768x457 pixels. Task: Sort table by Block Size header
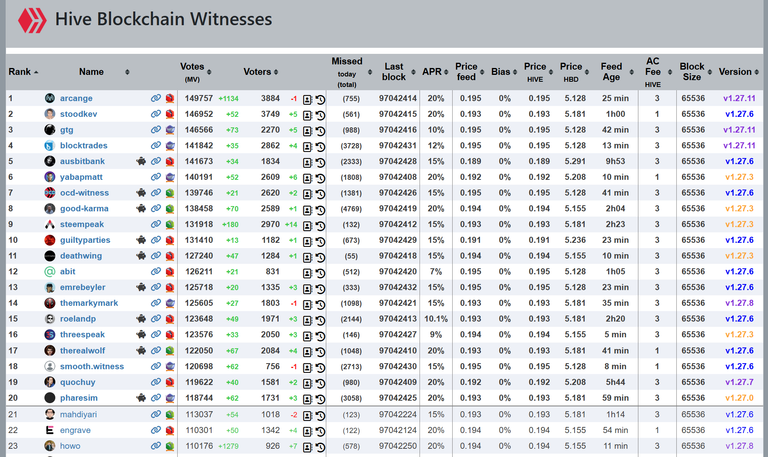point(695,72)
